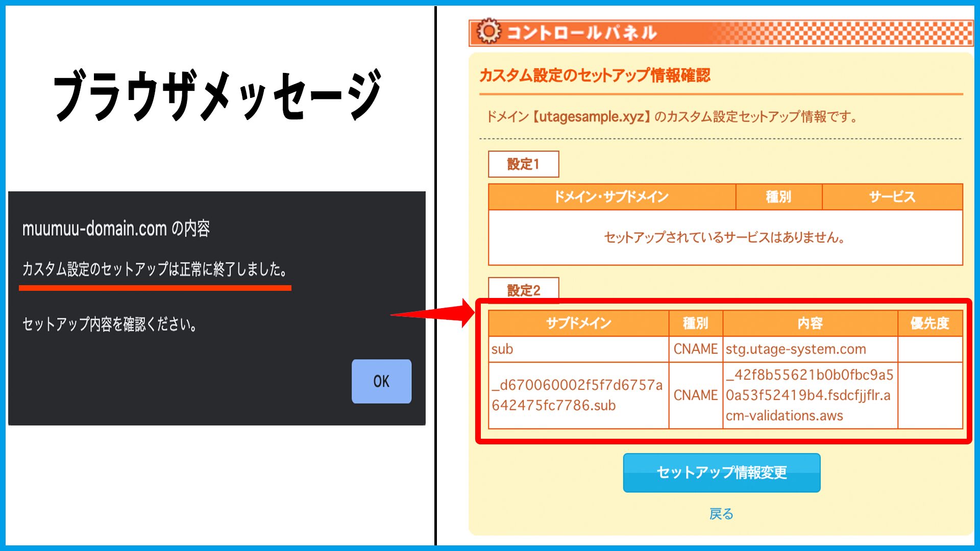The height and width of the screenshot is (551, 980).
Task: Click the セットアップ情報変更 button
Action: [x=721, y=472]
